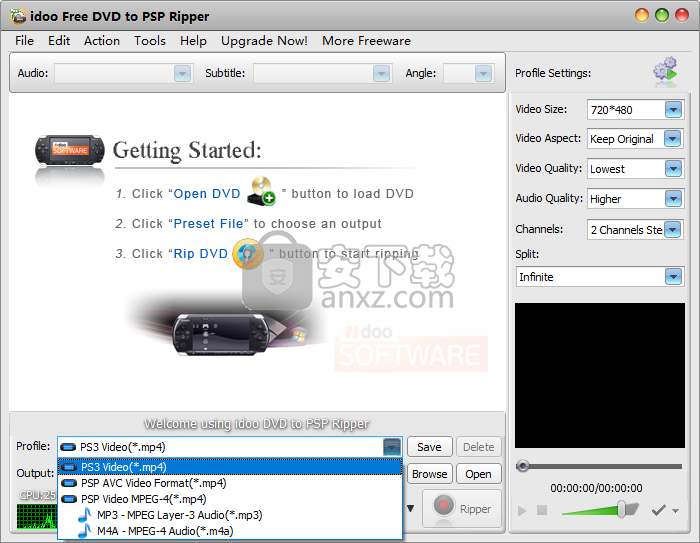Screen dimensions: 700x543
Task: Open the File menu
Action: pos(24,41)
